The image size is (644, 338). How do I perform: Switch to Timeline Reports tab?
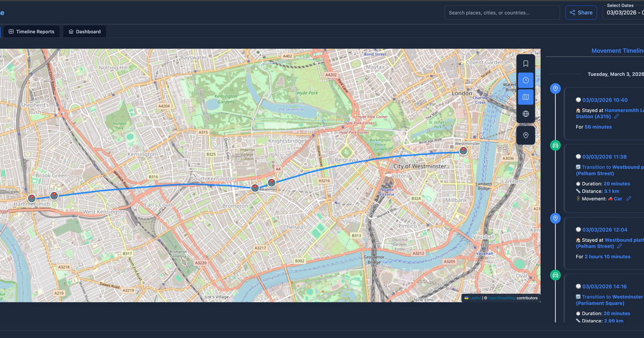pyautogui.click(x=32, y=32)
